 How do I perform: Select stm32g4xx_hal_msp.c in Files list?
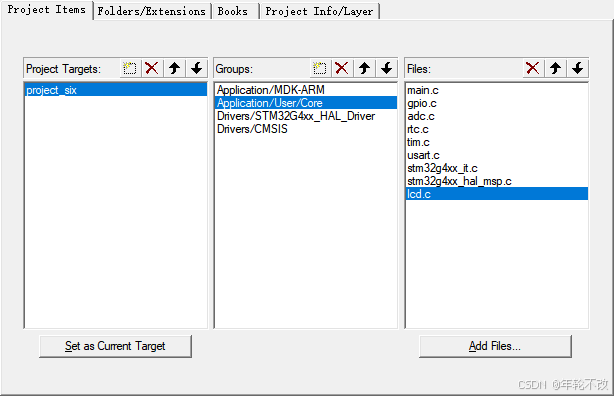497,181
